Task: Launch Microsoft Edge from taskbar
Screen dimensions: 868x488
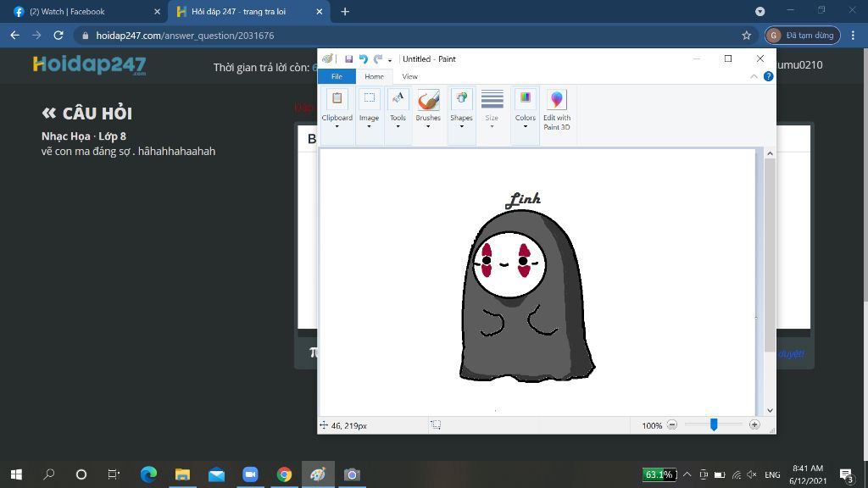Action: point(148,474)
